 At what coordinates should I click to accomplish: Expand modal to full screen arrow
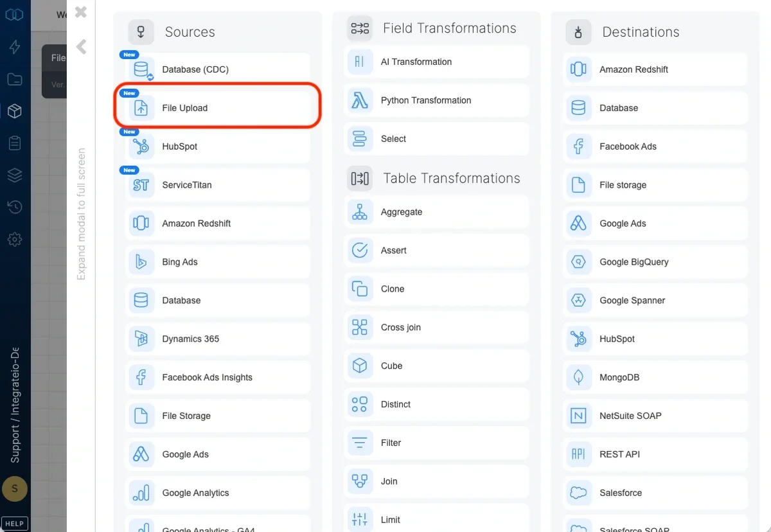coord(81,47)
